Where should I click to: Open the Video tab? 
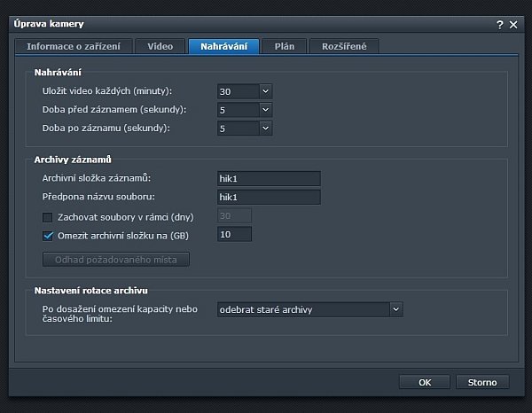coord(160,46)
